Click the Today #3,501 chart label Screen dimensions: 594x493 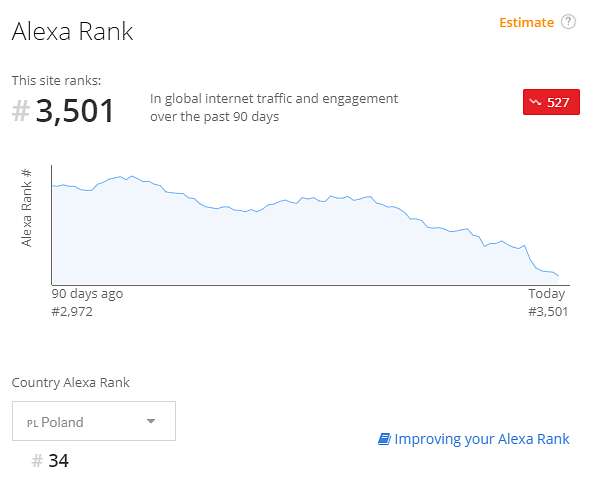click(x=548, y=302)
